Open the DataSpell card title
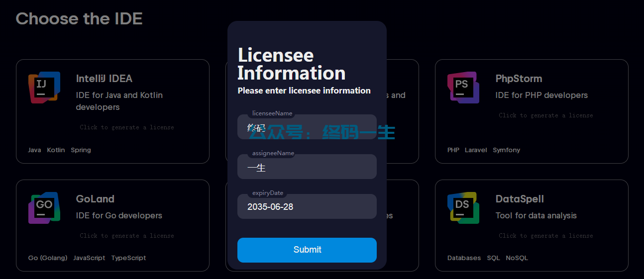The image size is (644, 279). 520,199
